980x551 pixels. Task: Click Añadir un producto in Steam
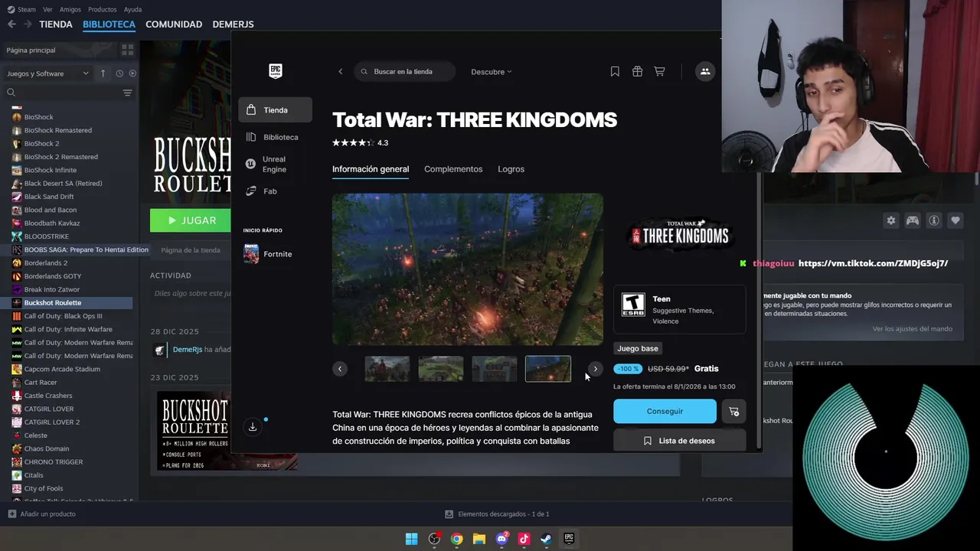[42, 514]
